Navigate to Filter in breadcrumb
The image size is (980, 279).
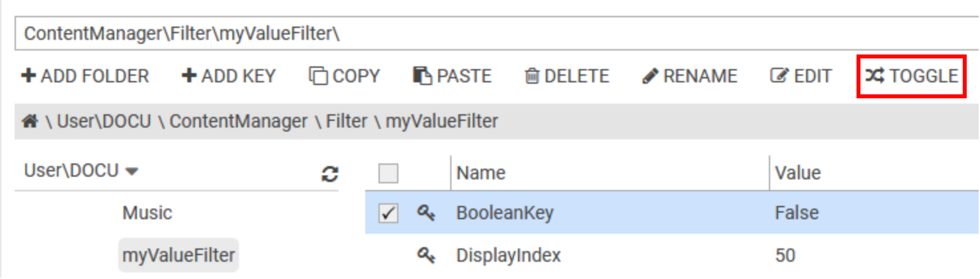pos(345,122)
